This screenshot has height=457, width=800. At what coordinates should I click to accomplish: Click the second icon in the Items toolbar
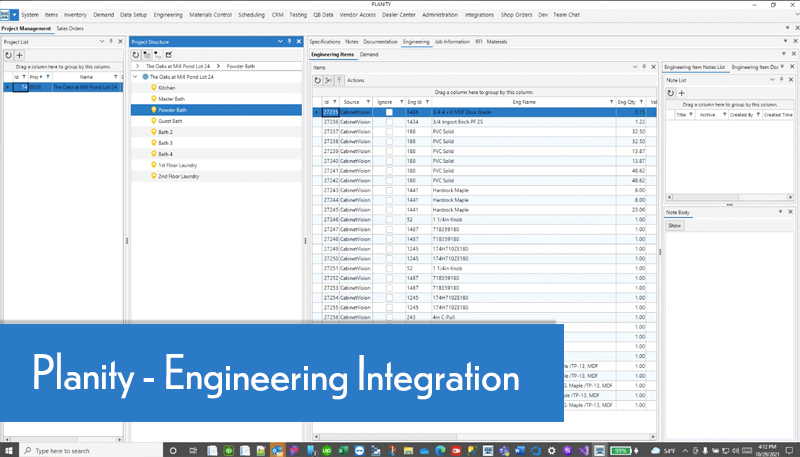[x=329, y=80]
